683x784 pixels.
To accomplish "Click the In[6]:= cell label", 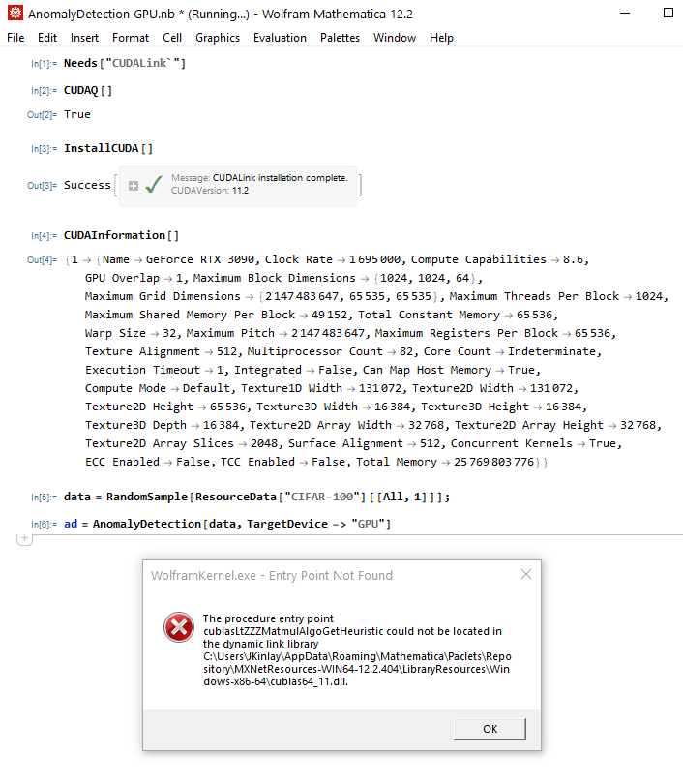I will (x=44, y=525).
